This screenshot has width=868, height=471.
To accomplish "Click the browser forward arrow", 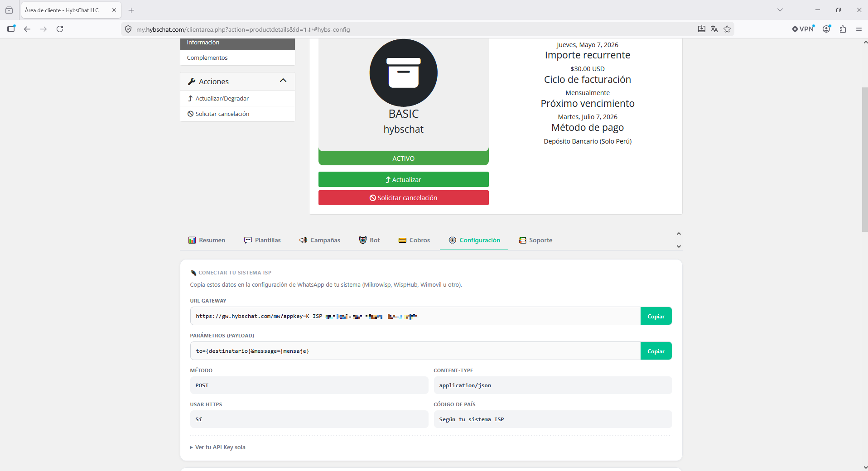I will [x=43, y=29].
